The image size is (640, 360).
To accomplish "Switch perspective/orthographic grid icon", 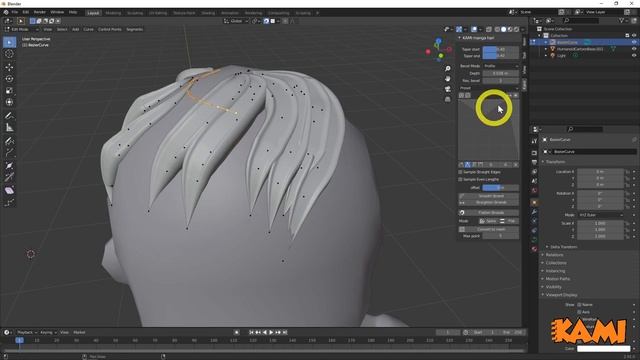I will tap(448, 99).
